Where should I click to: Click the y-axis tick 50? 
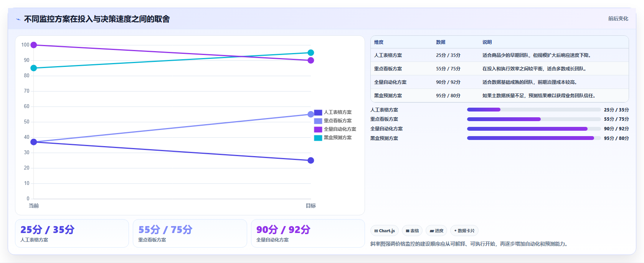[26, 122]
